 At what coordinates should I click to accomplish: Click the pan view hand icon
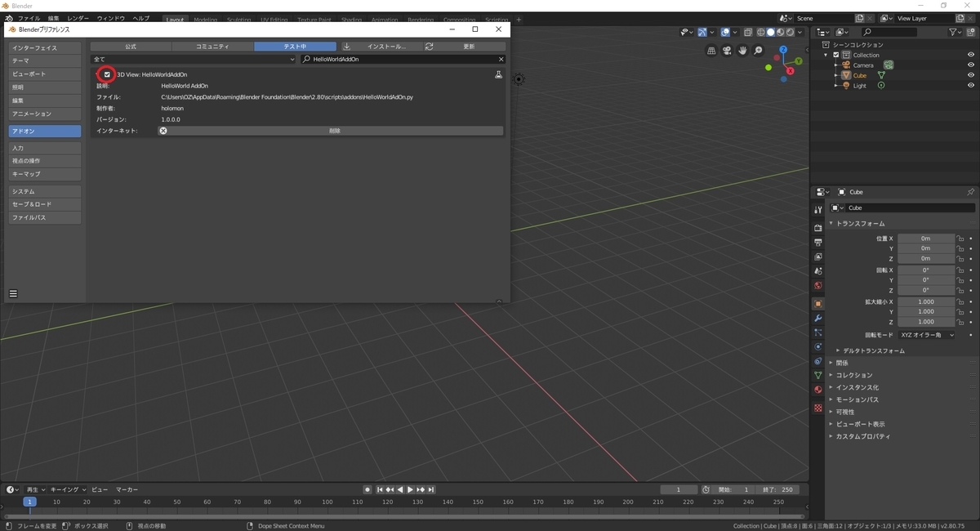click(x=742, y=50)
